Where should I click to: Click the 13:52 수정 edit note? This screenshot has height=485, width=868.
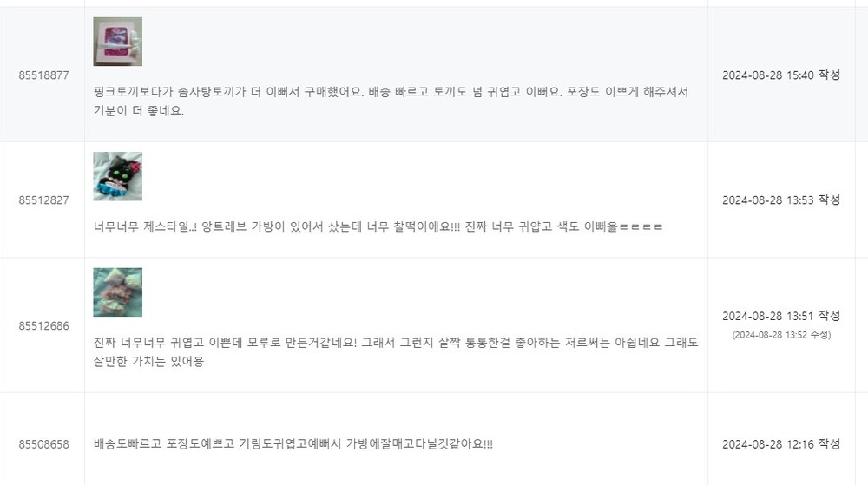click(781, 335)
